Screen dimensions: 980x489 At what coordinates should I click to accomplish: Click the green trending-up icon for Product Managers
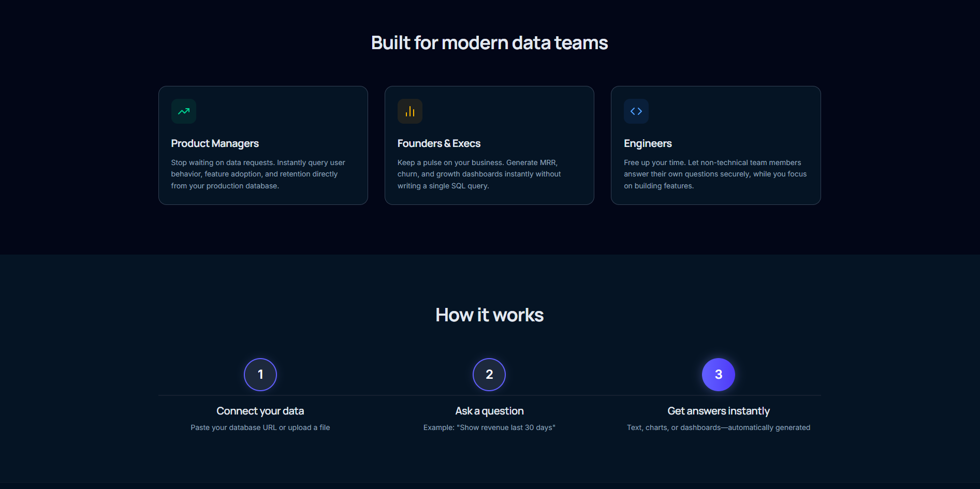pos(184,111)
